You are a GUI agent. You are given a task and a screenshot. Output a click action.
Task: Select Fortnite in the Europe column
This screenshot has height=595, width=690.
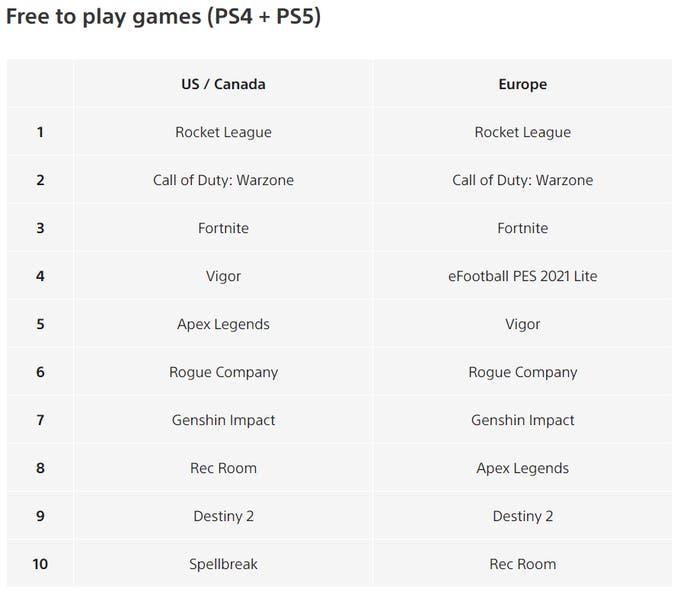522,228
